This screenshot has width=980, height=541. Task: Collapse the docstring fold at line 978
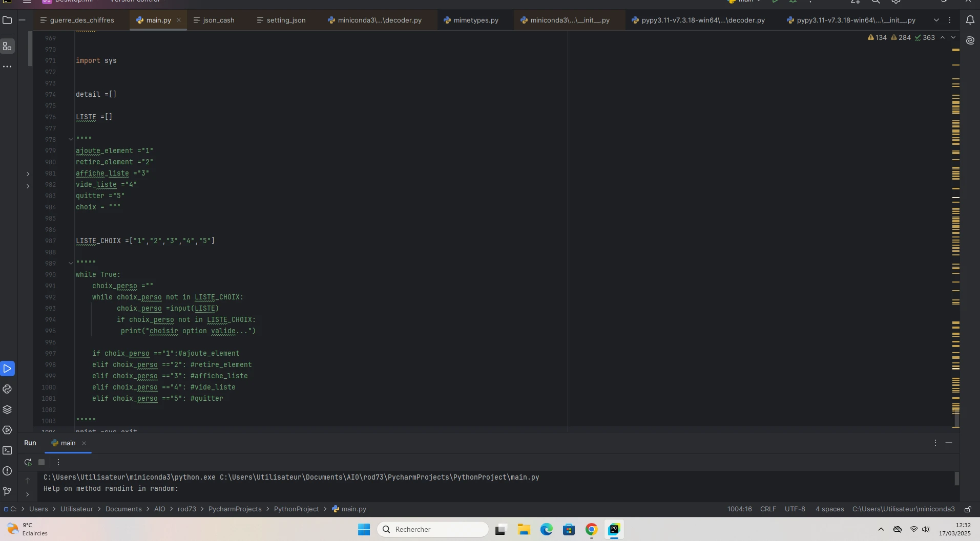[x=71, y=139]
